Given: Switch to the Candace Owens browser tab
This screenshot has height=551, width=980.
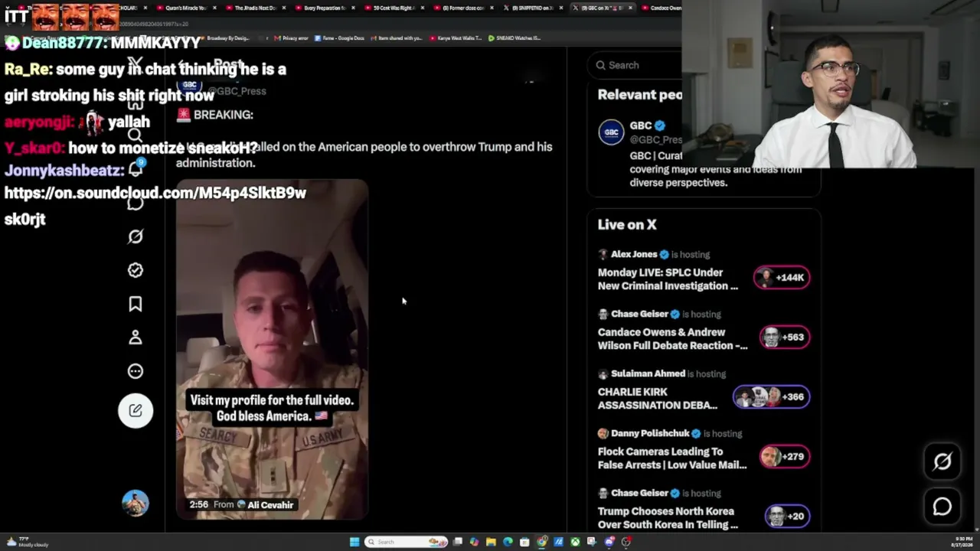Looking at the screenshot, I should tap(661, 8).
